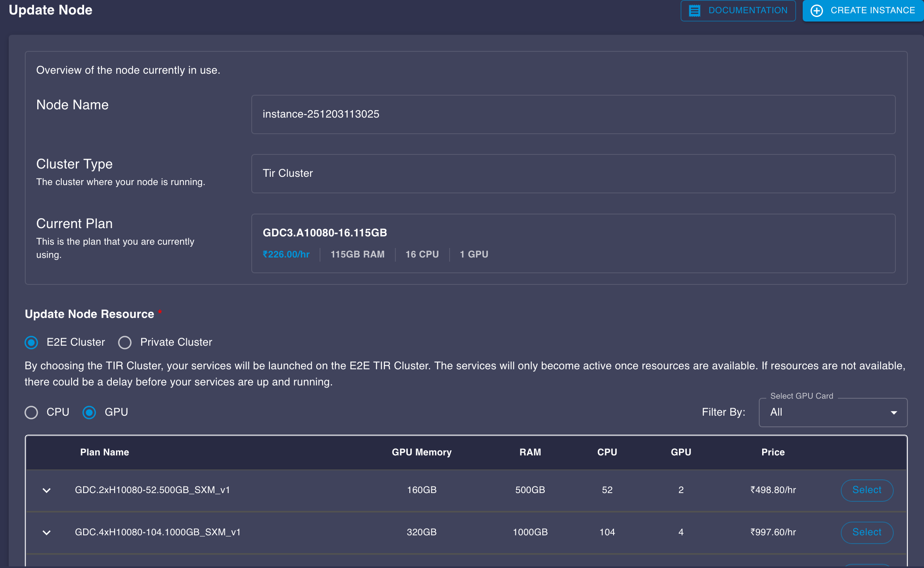Choose the Private Cluster option
This screenshot has height=568, width=924.
[x=125, y=342]
